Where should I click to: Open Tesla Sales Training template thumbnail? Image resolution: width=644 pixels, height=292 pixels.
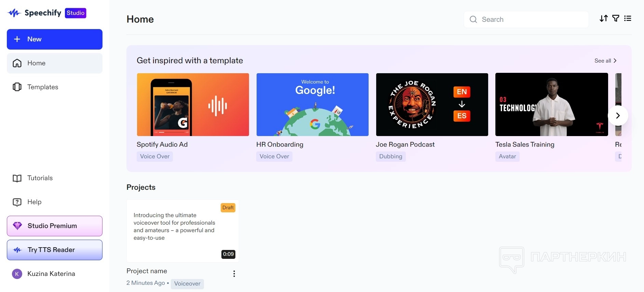click(x=552, y=105)
